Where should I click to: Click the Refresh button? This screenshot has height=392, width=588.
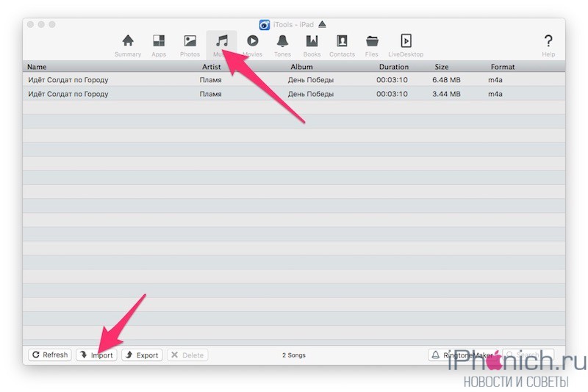50,355
